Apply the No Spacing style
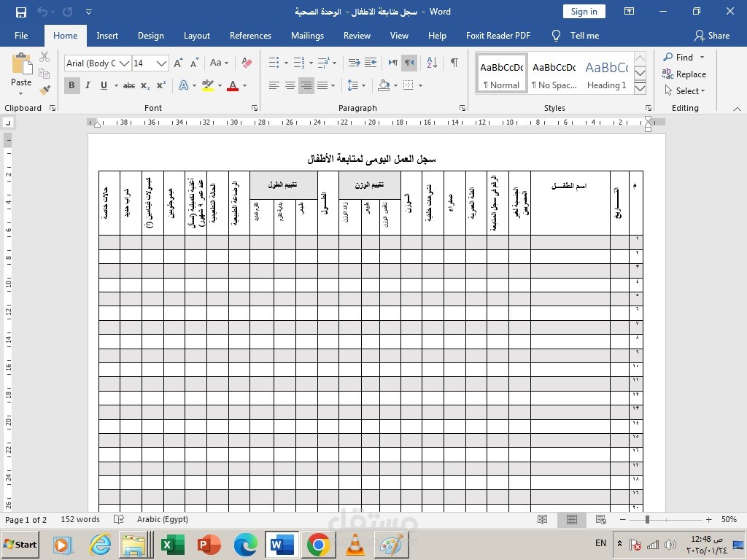The height and width of the screenshot is (560, 747). 554,75
